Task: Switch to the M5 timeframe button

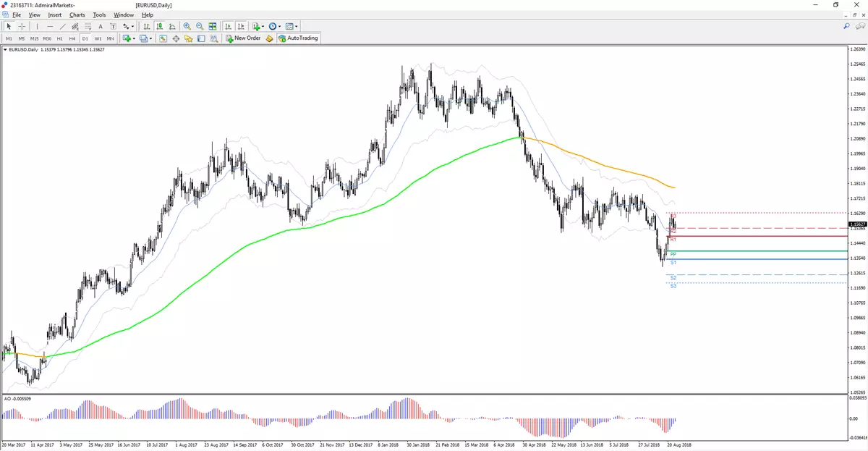Action: tap(22, 38)
